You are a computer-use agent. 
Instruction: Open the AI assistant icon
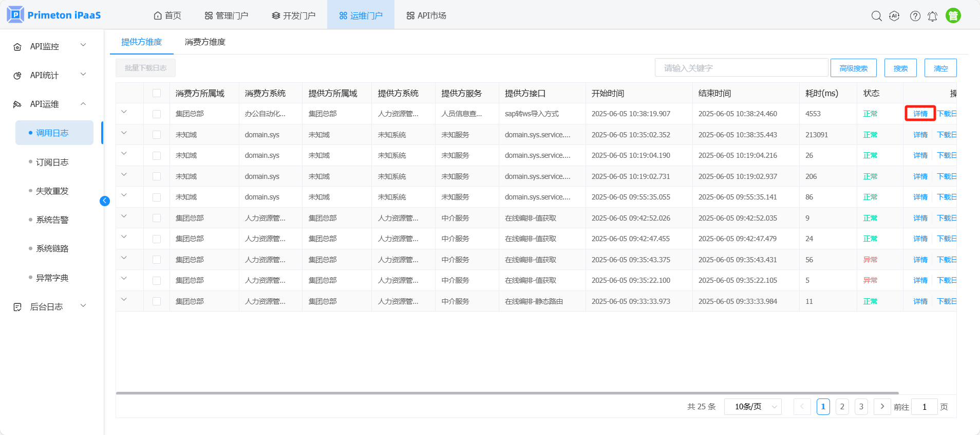point(894,16)
